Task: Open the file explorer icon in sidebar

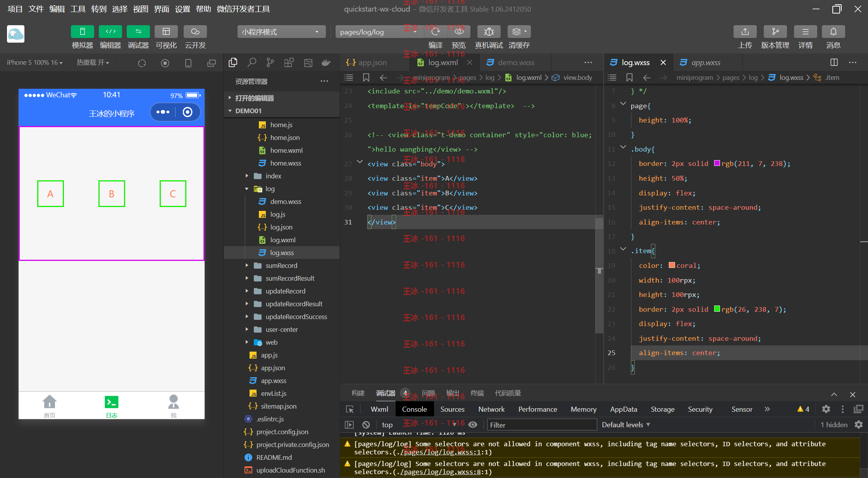Action: click(233, 62)
